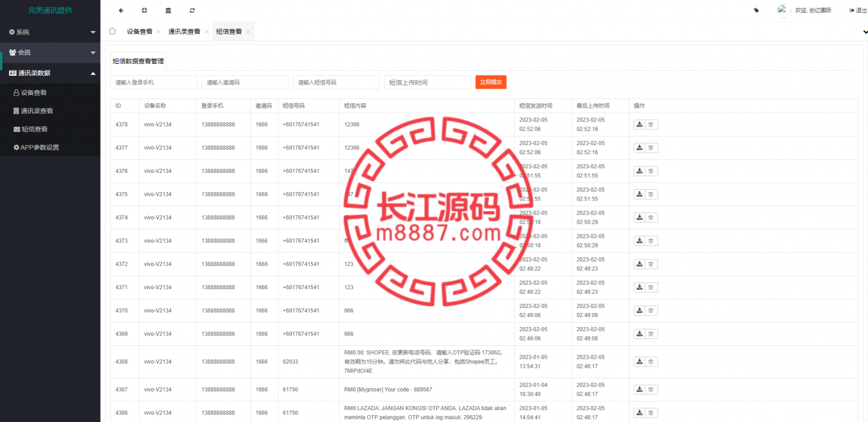Collapse the 通讯录数据 sidebar menu
868x422 pixels.
click(x=50, y=73)
